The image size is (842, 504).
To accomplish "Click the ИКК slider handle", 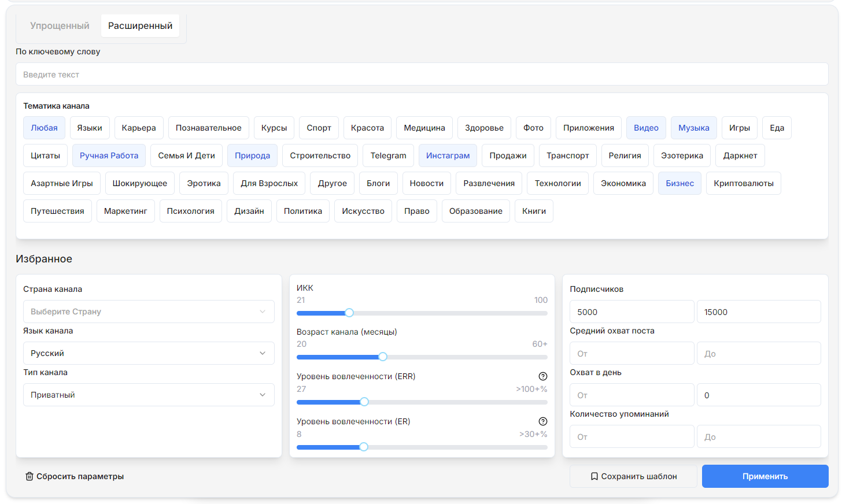I will (x=349, y=313).
